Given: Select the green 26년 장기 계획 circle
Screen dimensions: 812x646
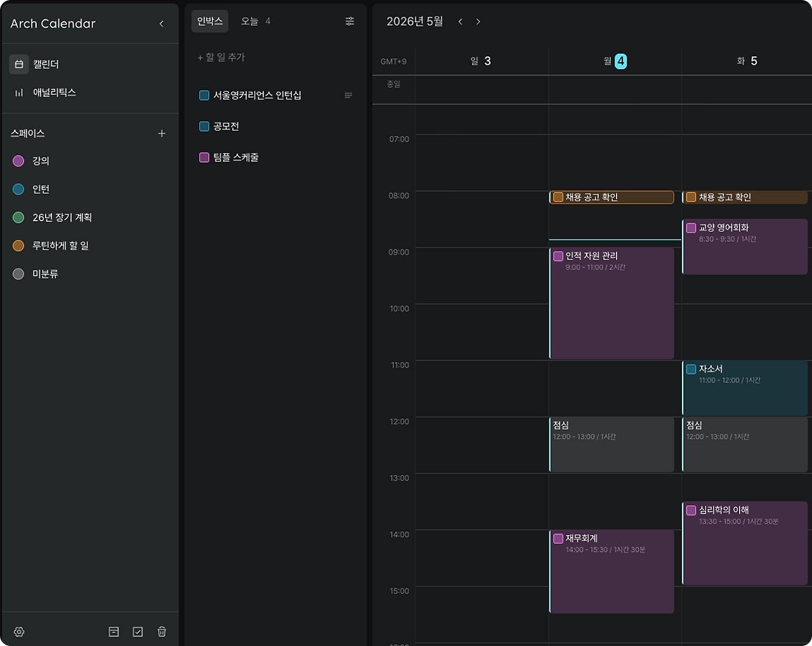Looking at the screenshot, I should 18,217.
